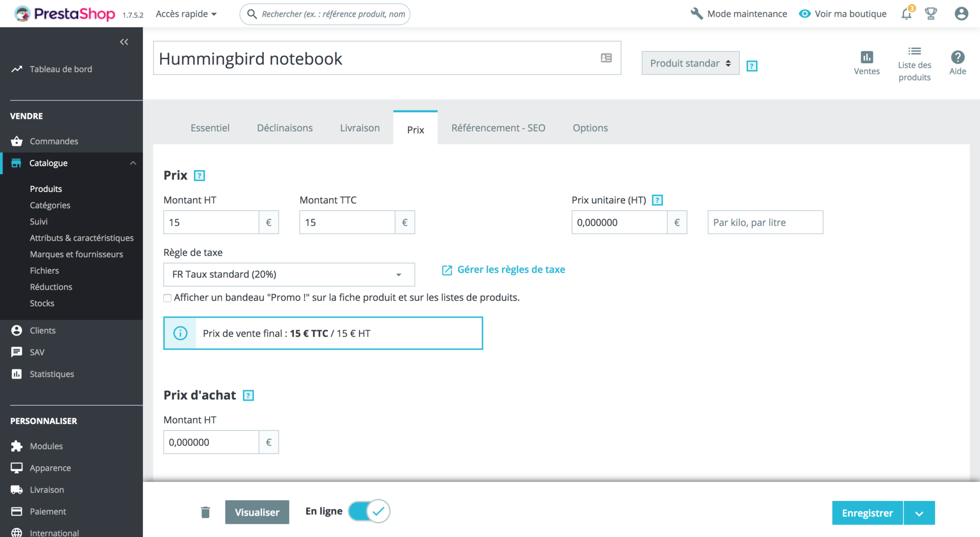The image size is (980, 537).
Task: Expand the Enregistrer options arrow
Action: (x=919, y=513)
